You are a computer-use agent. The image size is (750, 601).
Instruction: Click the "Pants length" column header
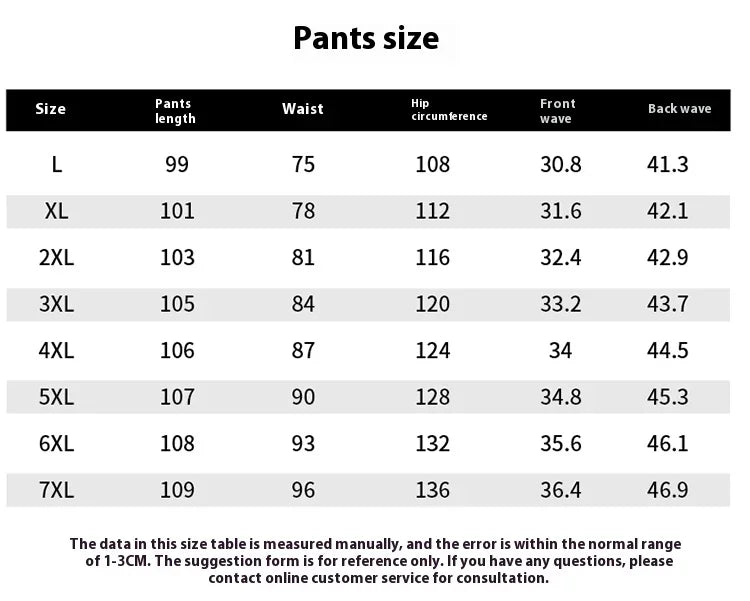pos(175,111)
